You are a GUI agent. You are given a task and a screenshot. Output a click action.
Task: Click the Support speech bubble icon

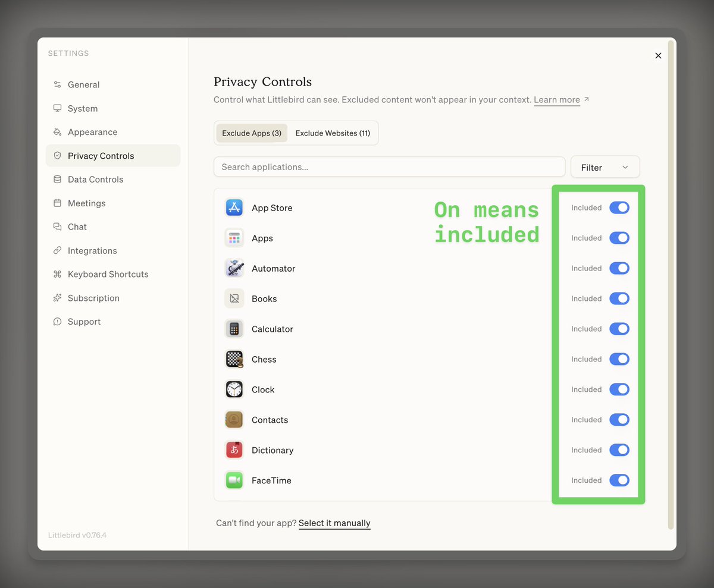pos(57,322)
